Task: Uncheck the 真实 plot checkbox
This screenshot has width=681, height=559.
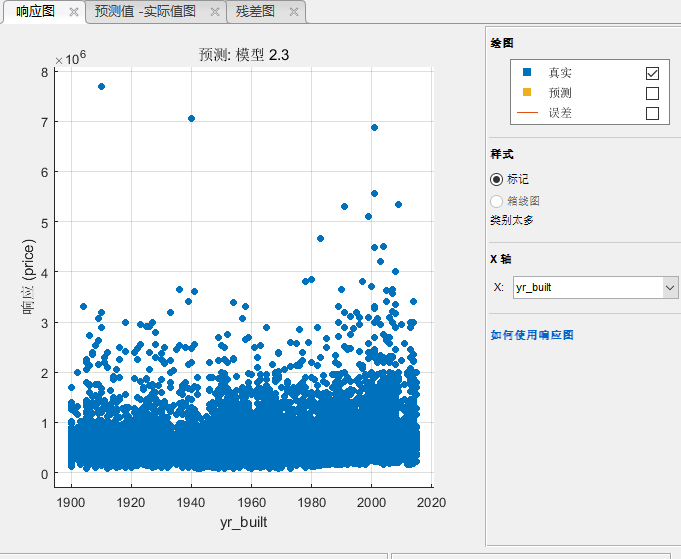Action: (652, 73)
